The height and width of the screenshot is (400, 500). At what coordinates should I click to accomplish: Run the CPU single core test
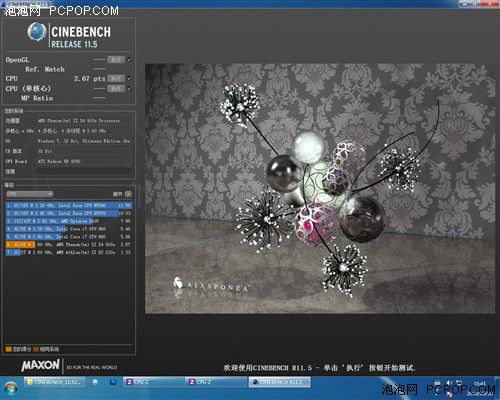pyautogui.click(x=116, y=88)
